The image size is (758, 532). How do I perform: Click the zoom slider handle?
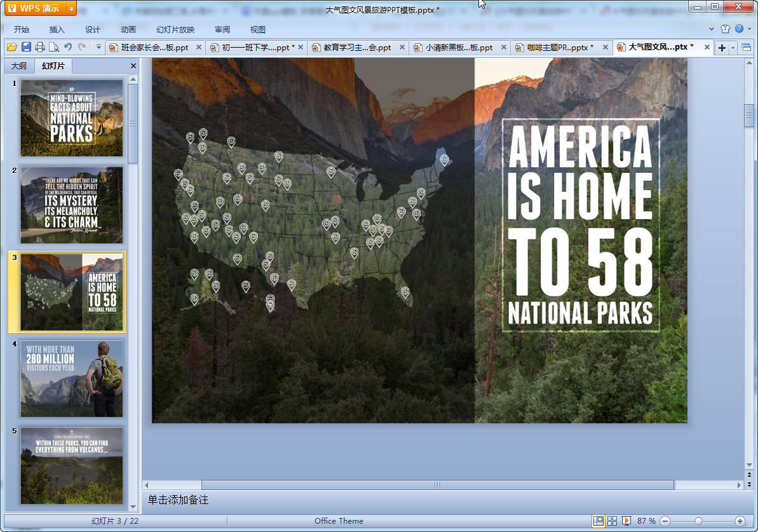click(x=698, y=521)
